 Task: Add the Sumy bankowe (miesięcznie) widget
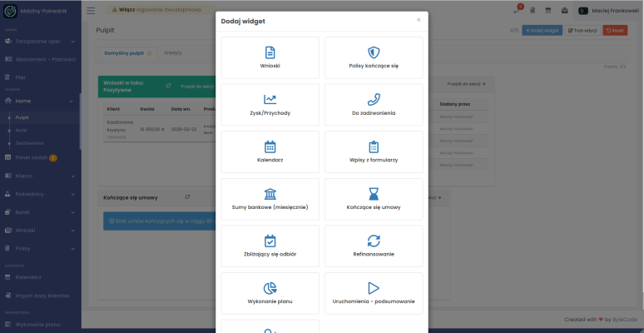point(270,199)
